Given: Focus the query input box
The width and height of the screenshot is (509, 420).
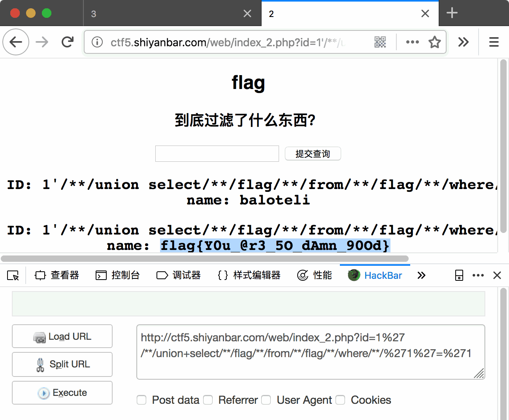Looking at the screenshot, I should pos(217,153).
